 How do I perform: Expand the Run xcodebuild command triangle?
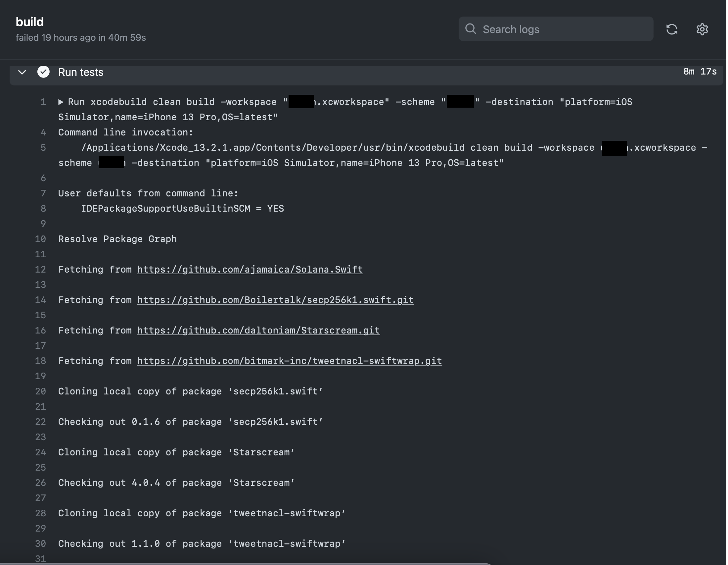pos(61,102)
